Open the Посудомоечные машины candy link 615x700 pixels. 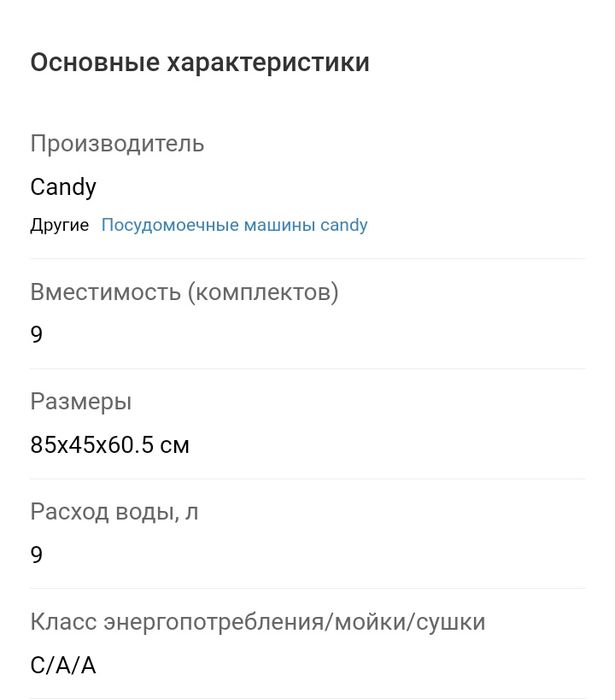[234, 225]
